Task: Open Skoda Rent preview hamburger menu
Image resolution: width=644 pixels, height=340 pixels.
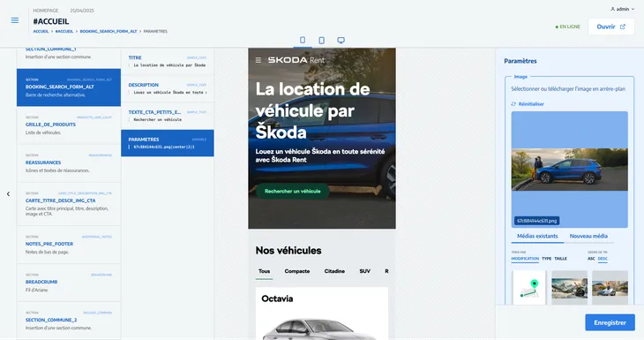Action: click(258, 60)
